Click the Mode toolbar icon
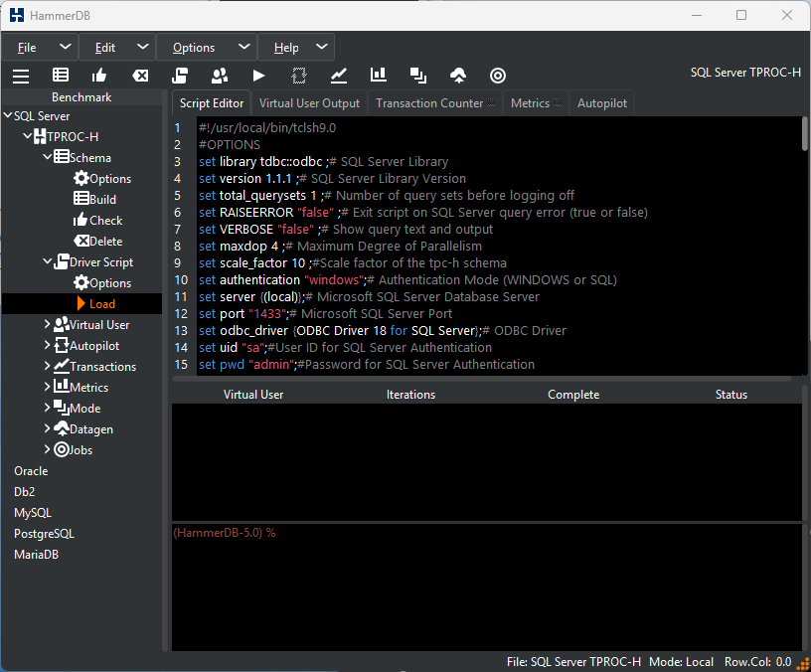This screenshot has height=672, width=811. (x=417, y=76)
